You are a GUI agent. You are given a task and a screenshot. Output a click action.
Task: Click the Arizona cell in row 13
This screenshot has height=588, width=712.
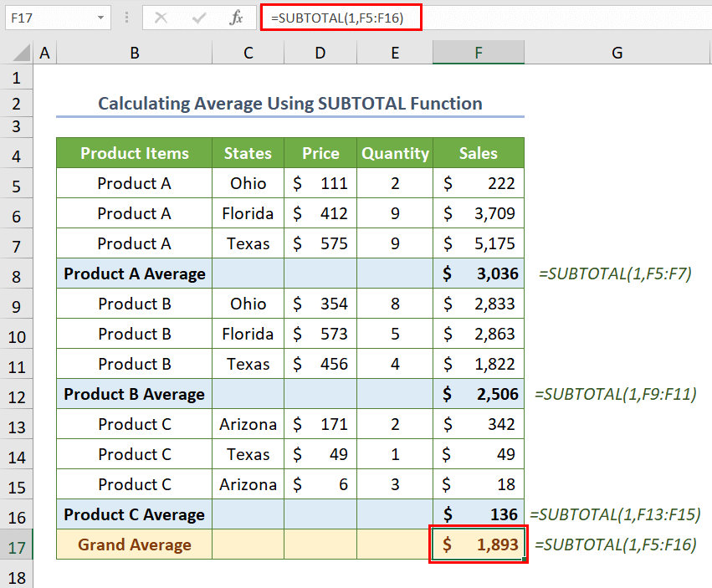(248, 424)
